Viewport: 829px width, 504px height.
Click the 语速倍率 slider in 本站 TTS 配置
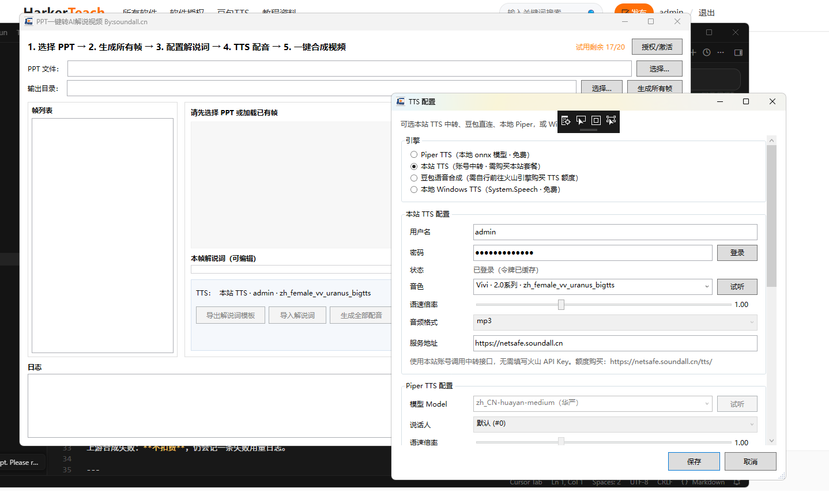[604, 305]
